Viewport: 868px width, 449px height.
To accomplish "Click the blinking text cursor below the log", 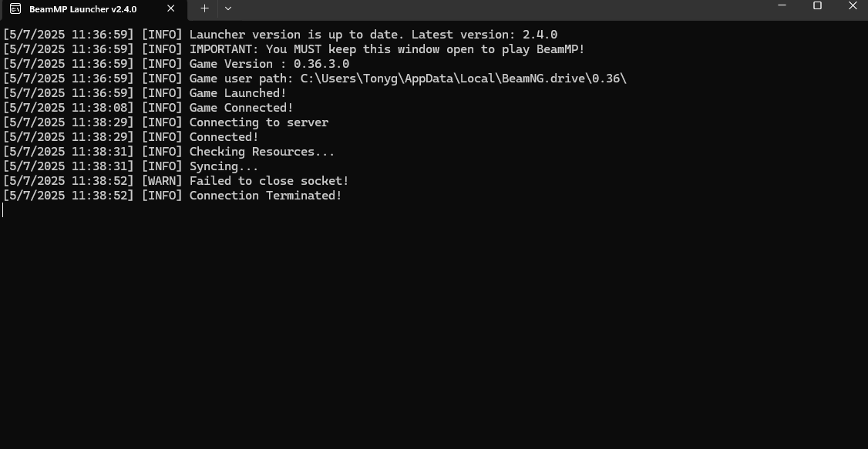I will pos(3,210).
